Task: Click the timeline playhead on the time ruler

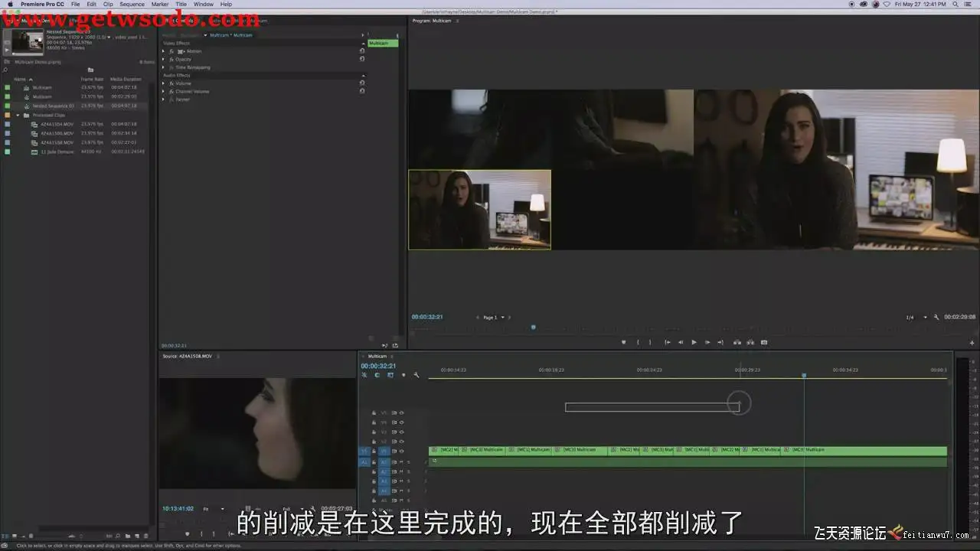Action: click(x=804, y=375)
